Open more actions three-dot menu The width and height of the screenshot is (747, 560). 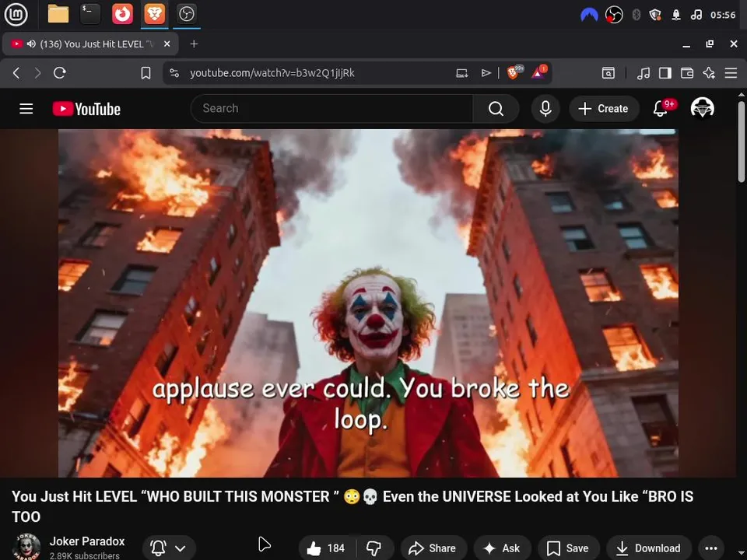[x=710, y=548]
